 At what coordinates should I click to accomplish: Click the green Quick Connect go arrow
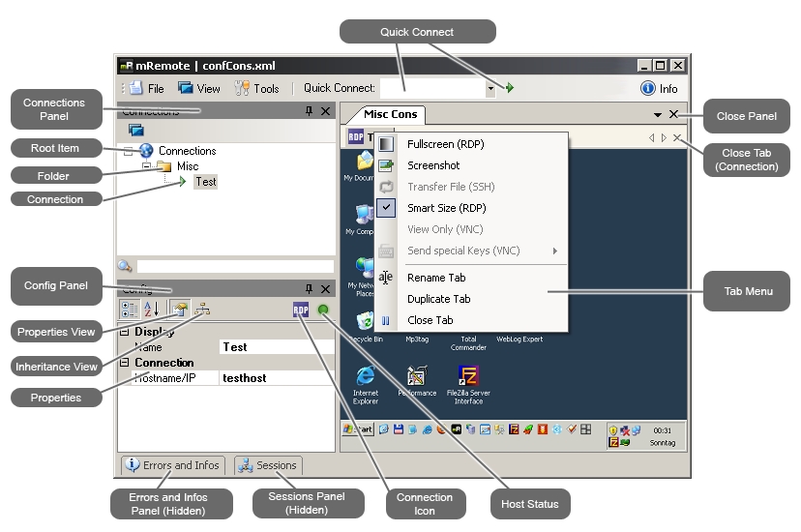point(509,88)
